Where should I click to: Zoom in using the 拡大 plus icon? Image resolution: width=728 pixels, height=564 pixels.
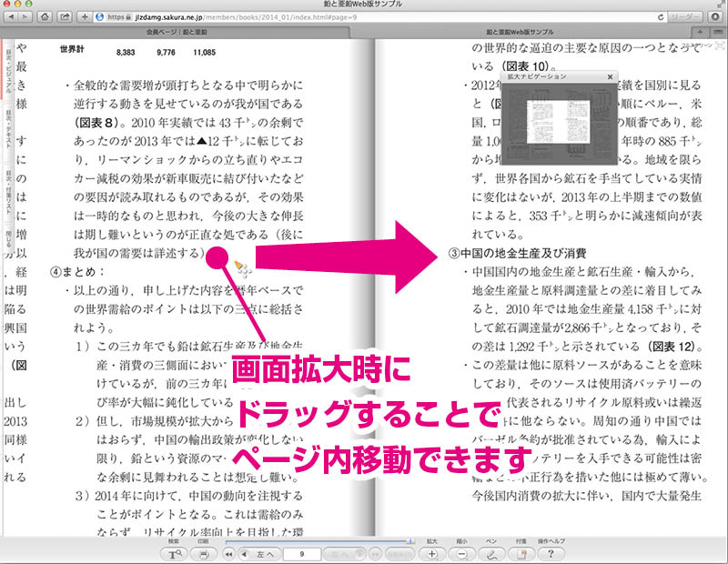pyautogui.click(x=431, y=552)
